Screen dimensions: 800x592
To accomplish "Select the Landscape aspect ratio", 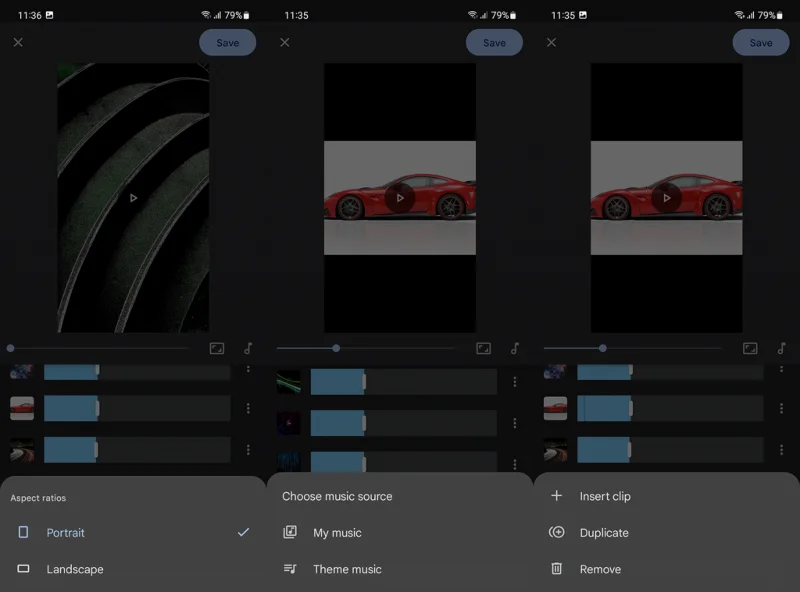I will coord(133,569).
